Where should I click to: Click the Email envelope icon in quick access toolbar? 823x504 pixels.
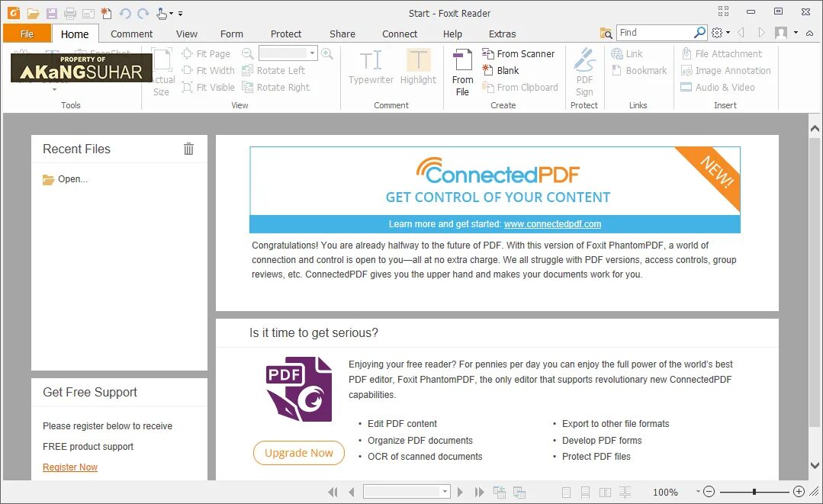(x=88, y=14)
